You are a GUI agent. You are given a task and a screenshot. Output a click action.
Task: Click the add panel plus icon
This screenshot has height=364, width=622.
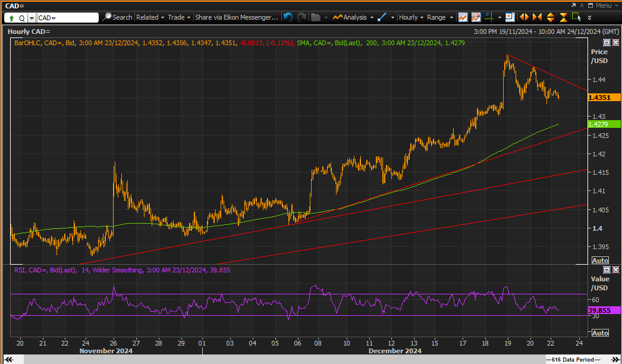point(510,17)
